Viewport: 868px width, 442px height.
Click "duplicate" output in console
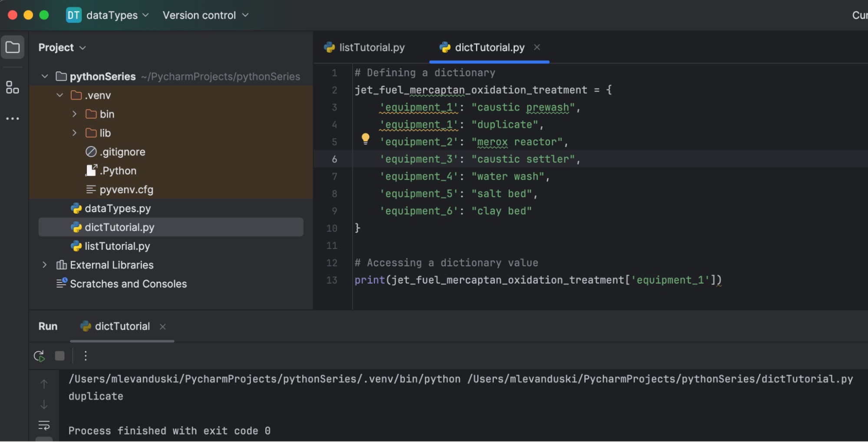[x=96, y=396]
